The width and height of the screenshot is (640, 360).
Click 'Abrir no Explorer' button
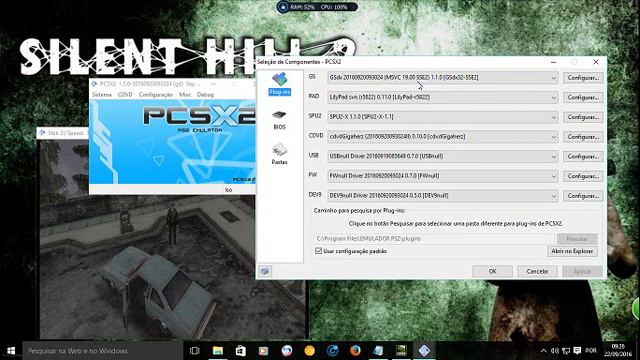coord(572,251)
